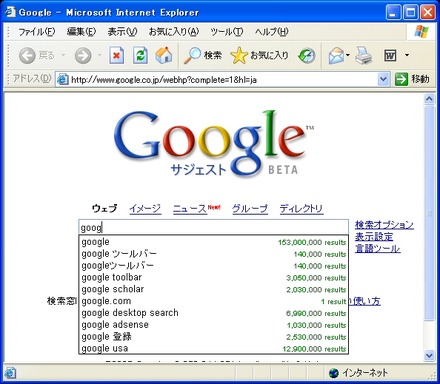Click the Mail envelope icon

[x=336, y=55]
